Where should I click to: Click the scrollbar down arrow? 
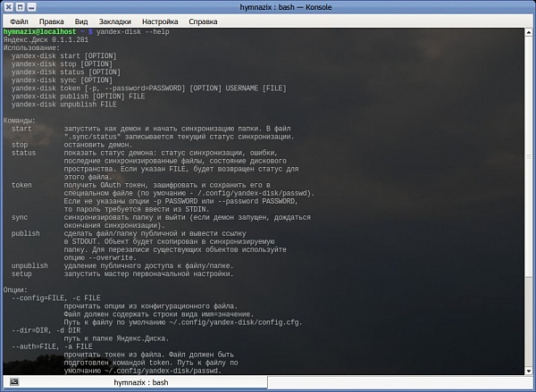pyautogui.click(x=529, y=371)
